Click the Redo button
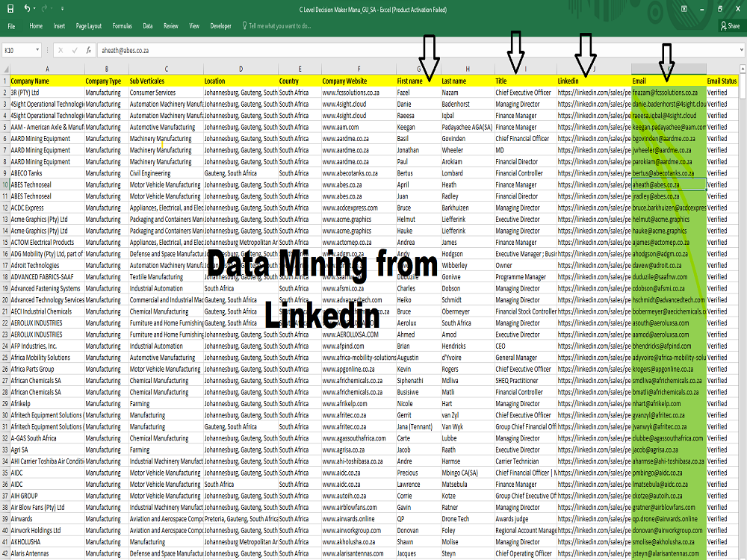Viewport: 747px width, 560px height. click(x=44, y=8)
